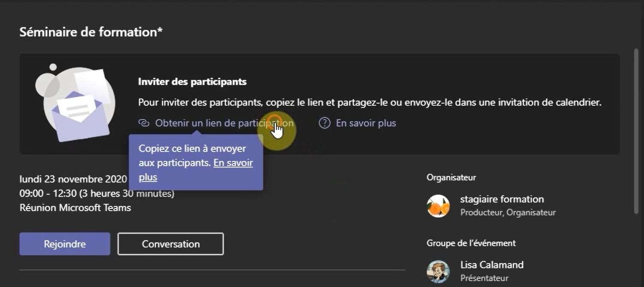Screen dimensions: 644x287
Task: Copy link via Obtenir un lien de participation
Action: click(x=224, y=123)
